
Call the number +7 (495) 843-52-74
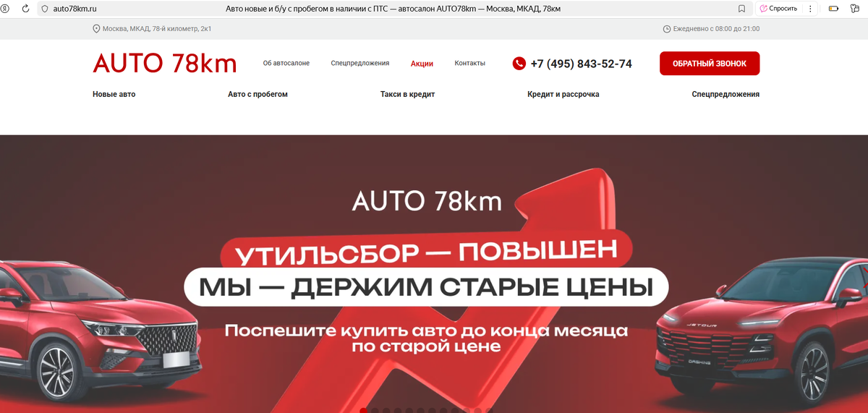point(581,64)
